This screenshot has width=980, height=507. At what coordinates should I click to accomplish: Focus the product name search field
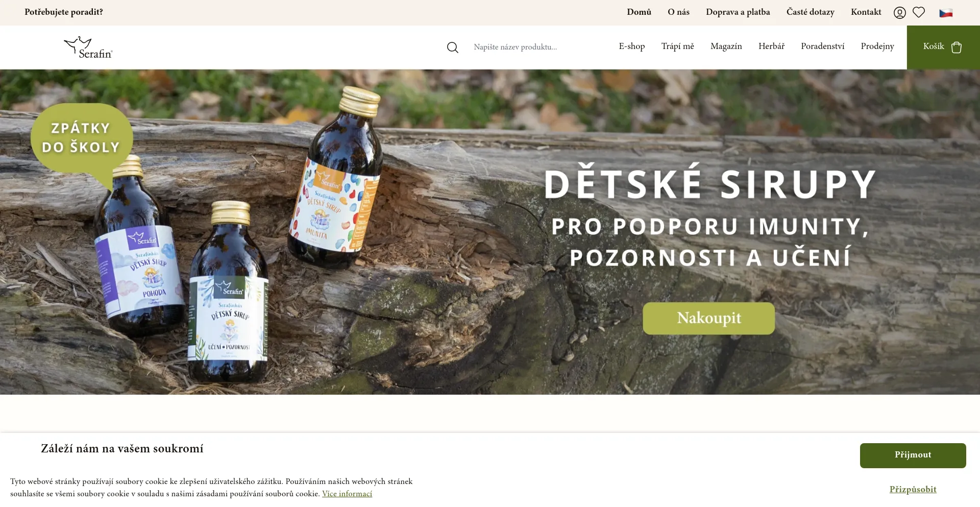[x=536, y=47]
